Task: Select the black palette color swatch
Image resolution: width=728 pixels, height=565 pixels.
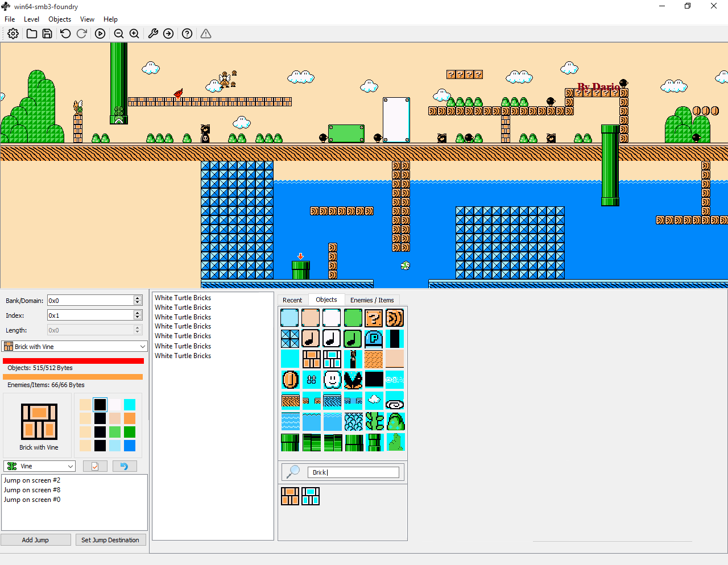Action: tap(100, 405)
